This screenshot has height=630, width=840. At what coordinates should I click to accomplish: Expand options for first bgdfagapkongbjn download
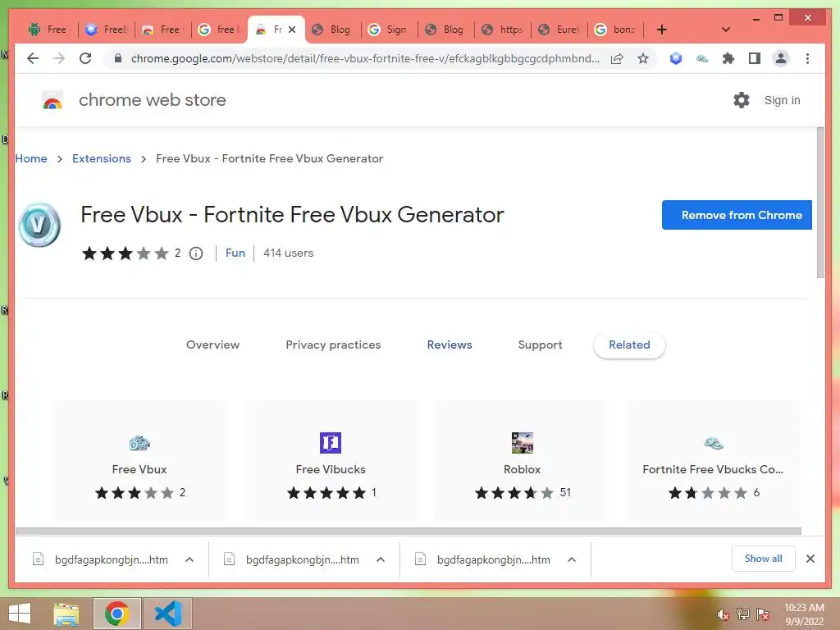coord(189,559)
